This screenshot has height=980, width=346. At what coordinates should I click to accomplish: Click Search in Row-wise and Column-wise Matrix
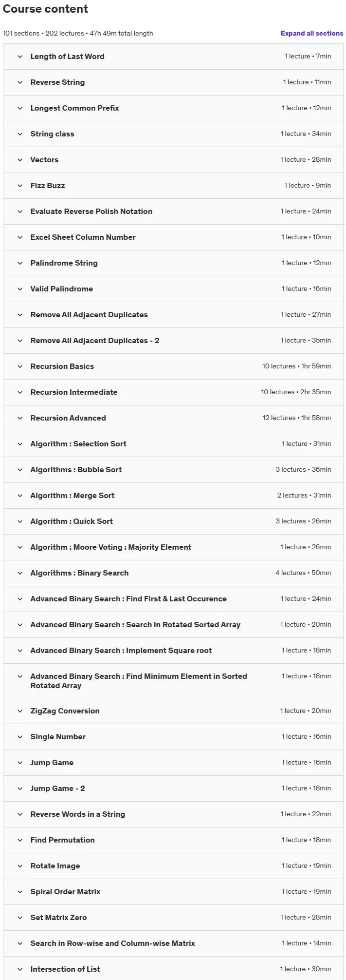[x=112, y=943]
